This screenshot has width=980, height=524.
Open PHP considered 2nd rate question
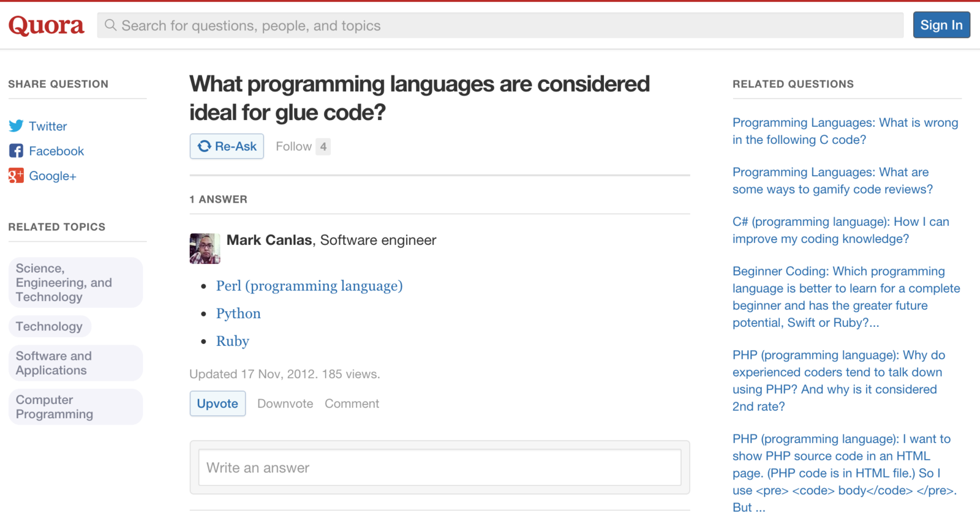(839, 381)
